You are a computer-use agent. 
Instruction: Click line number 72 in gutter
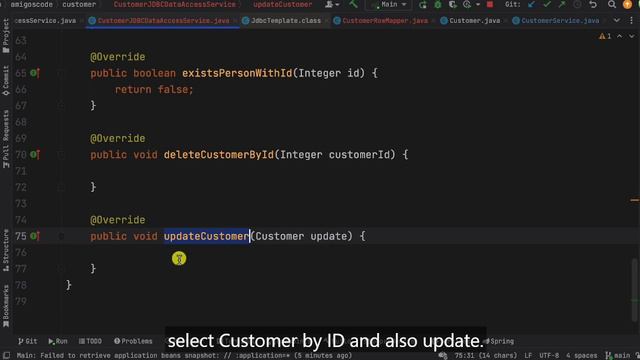point(21,187)
